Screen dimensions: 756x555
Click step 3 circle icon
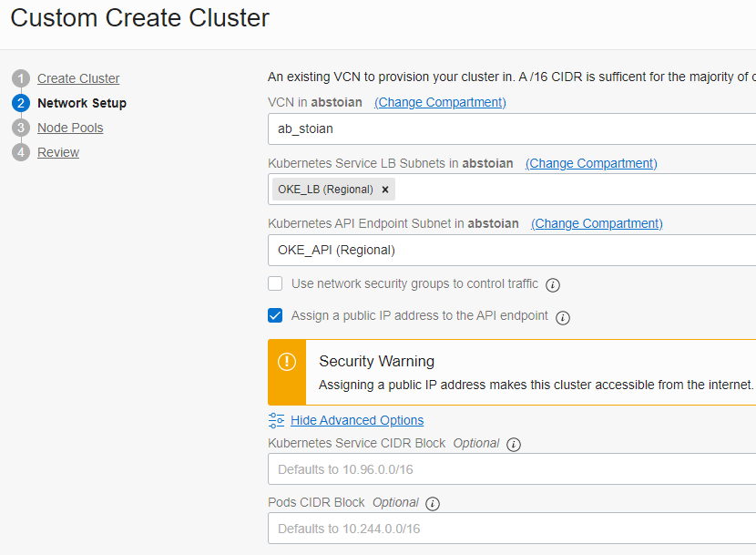(x=21, y=128)
